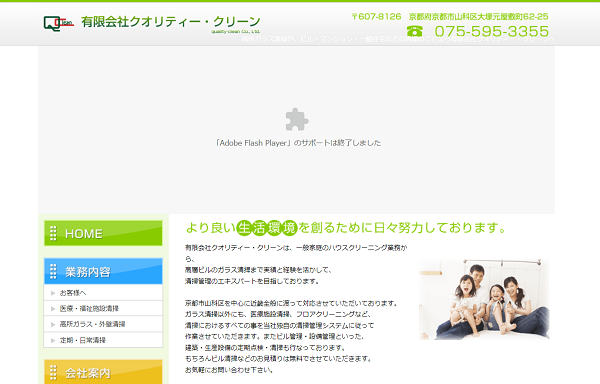Click the Quality Clean logo icon
This screenshot has width=600, height=384.
click(58, 23)
